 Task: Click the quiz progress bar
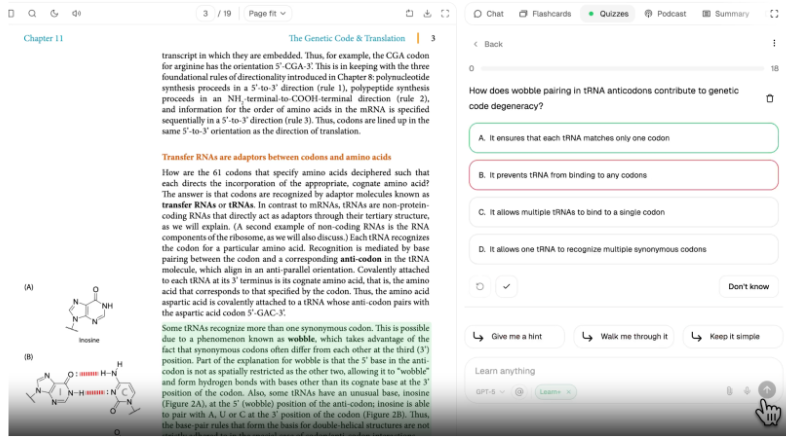[x=622, y=68]
